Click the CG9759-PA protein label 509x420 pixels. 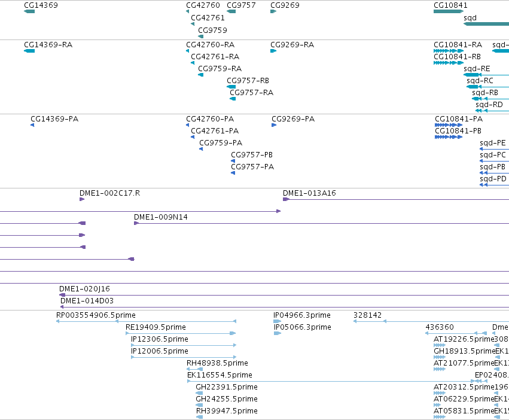click(x=221, y=143)
